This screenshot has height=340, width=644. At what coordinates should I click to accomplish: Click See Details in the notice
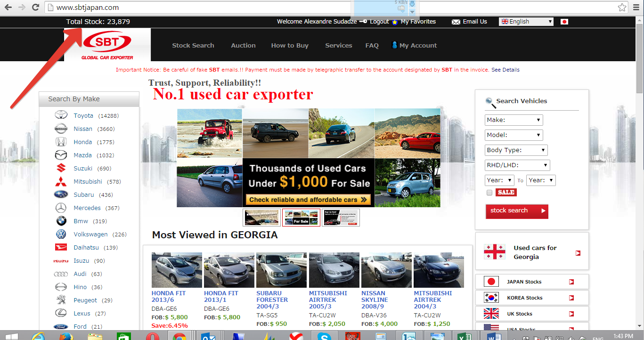click(x=505, y=70)
